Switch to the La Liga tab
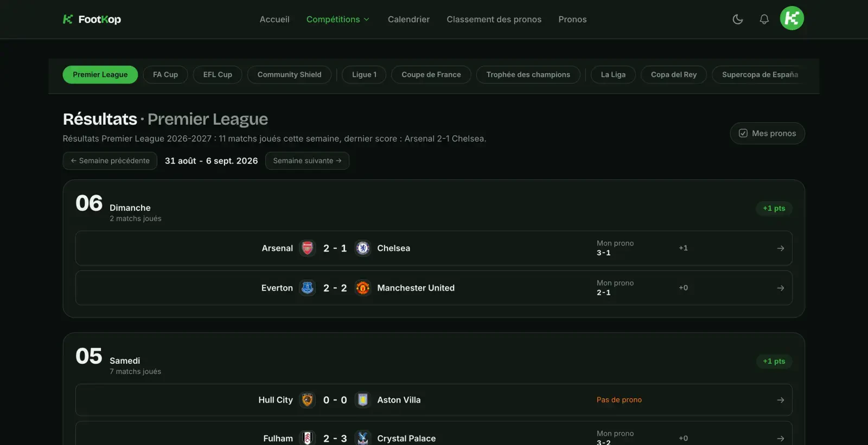 point(613,75)
